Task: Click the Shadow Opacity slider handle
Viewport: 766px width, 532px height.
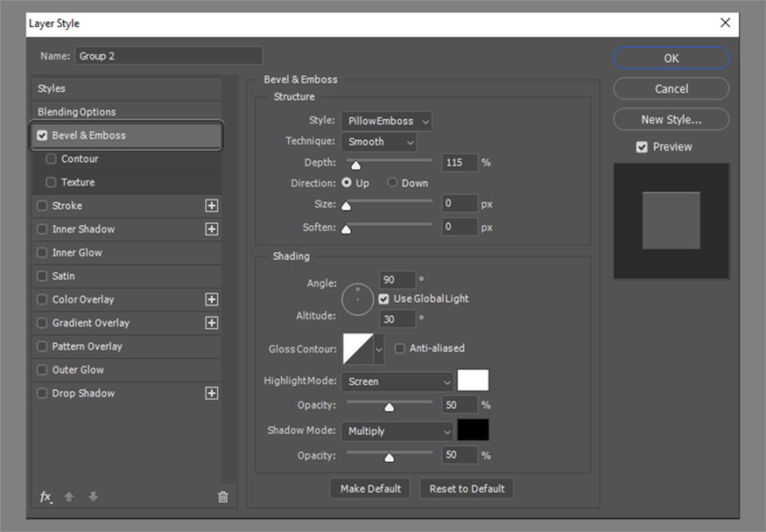Action: pos(389,458)
